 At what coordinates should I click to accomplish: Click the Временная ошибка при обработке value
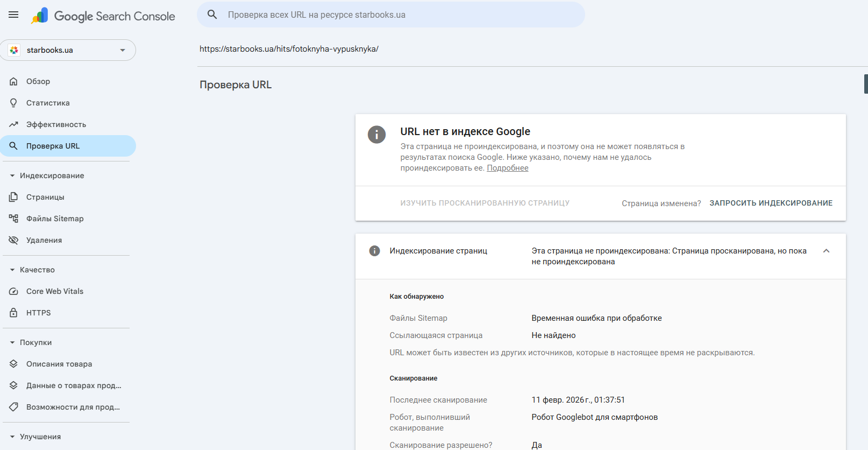click(596, 318)
